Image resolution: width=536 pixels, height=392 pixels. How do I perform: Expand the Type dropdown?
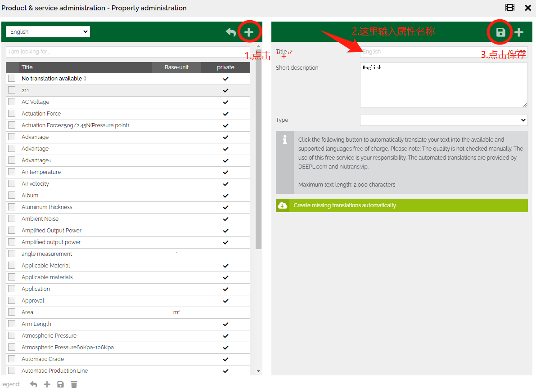coord(443,120)
